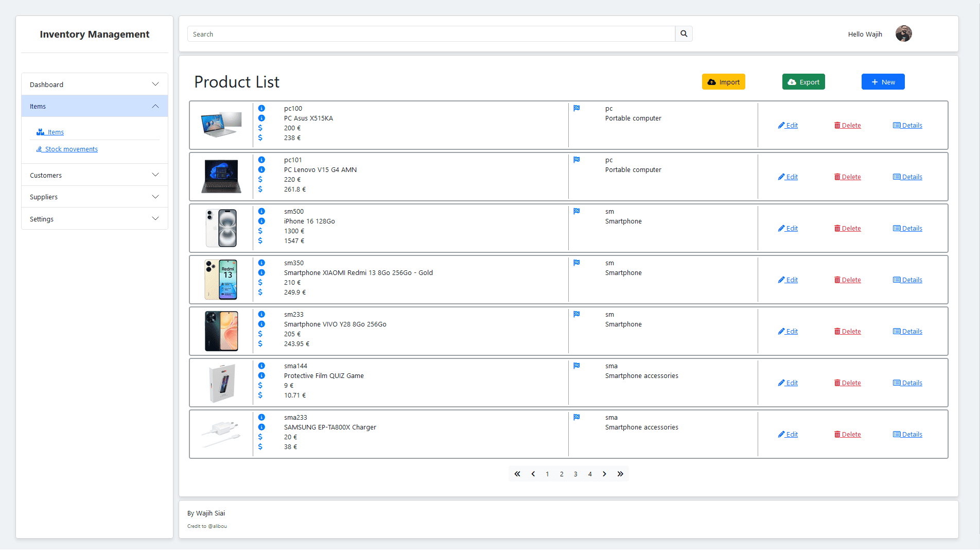Click info icon beside Smartphone VIVO Y28 name

point(261,324)
